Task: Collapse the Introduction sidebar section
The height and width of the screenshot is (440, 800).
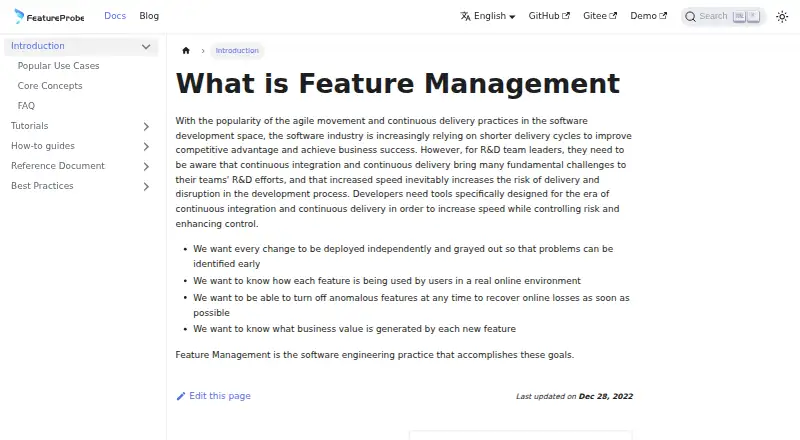Action: (146, 46)
